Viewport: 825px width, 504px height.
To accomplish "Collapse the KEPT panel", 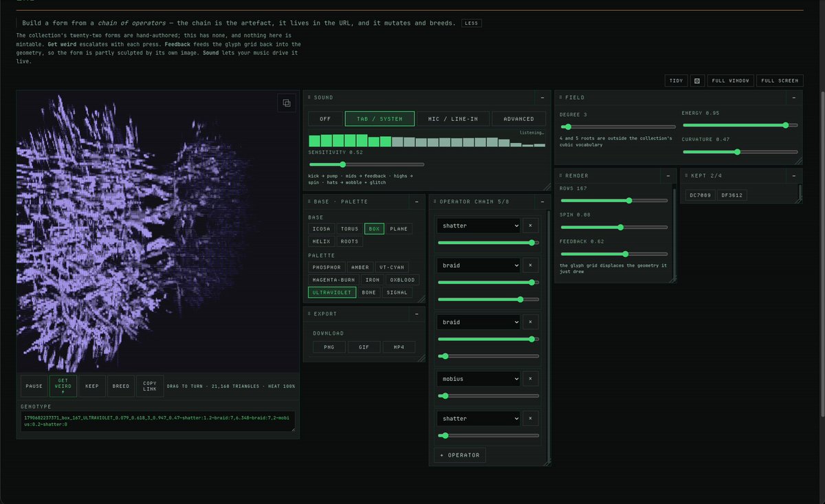I will coord(793,176).
